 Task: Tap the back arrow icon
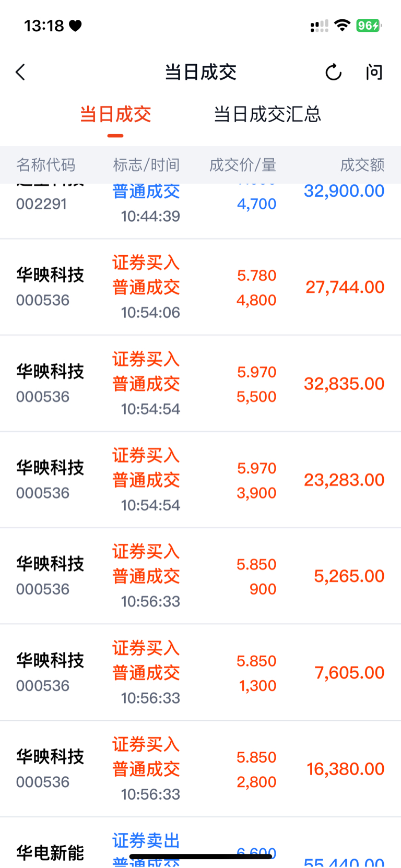pyautogui.click(x=21, y=72)
